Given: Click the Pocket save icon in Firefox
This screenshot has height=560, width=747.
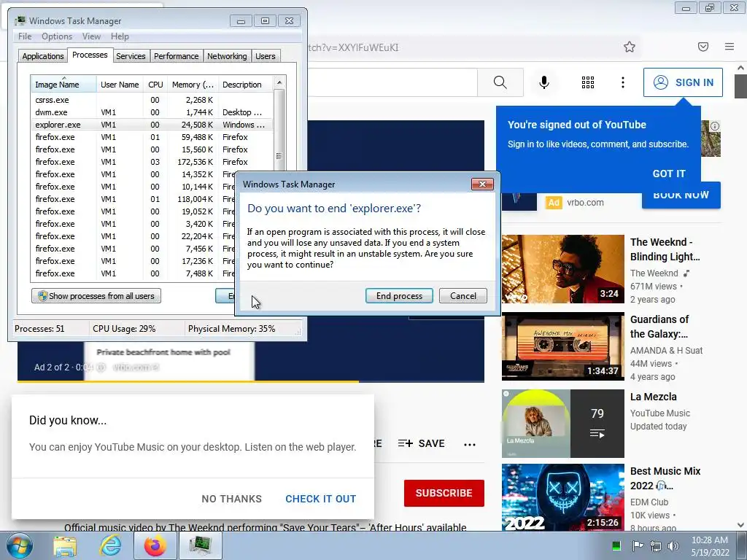Looking at the screenshot, I should (703, 47).
